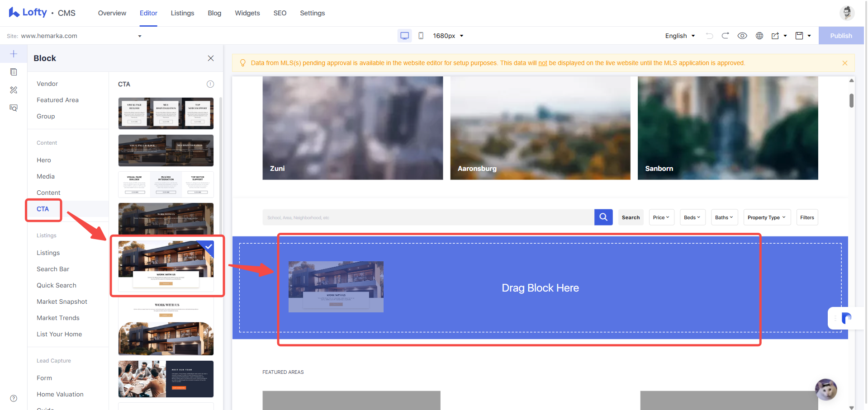This screenshot has width=868, height=410.
Task: Select the white three-column CTA thumbnail
Action: click(x=166, y=184)
